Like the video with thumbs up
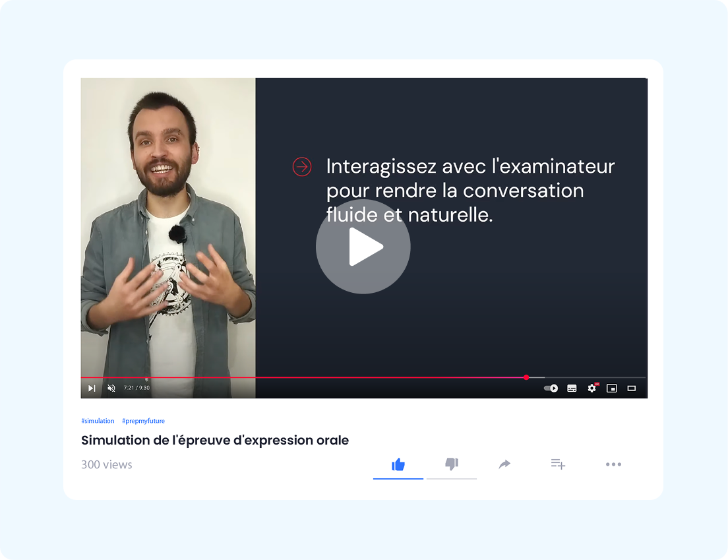The image size is (728, 560). [x=398, y=464]
